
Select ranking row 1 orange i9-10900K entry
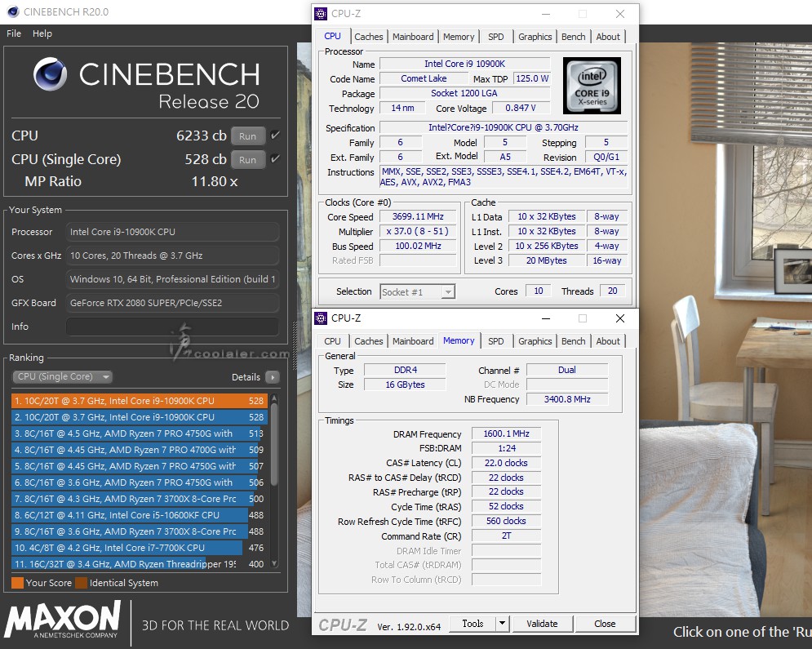[x=138, y=400]
